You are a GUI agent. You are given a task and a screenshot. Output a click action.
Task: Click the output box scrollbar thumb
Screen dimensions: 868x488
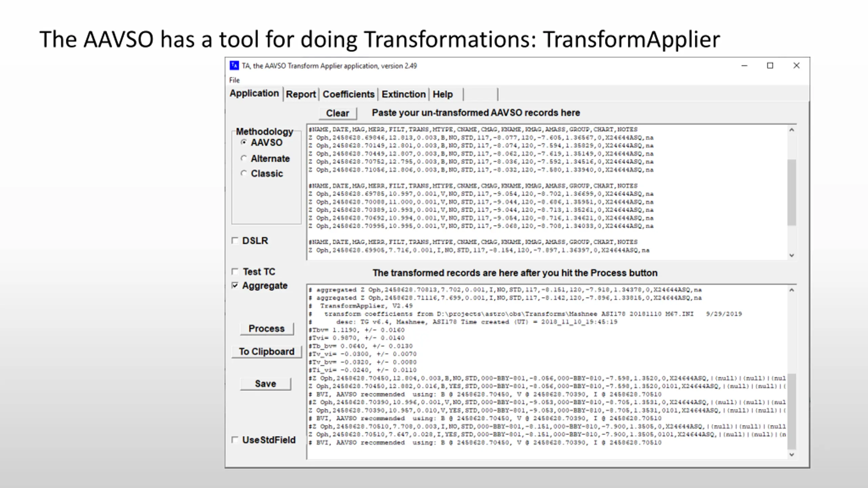pos(792,411)
